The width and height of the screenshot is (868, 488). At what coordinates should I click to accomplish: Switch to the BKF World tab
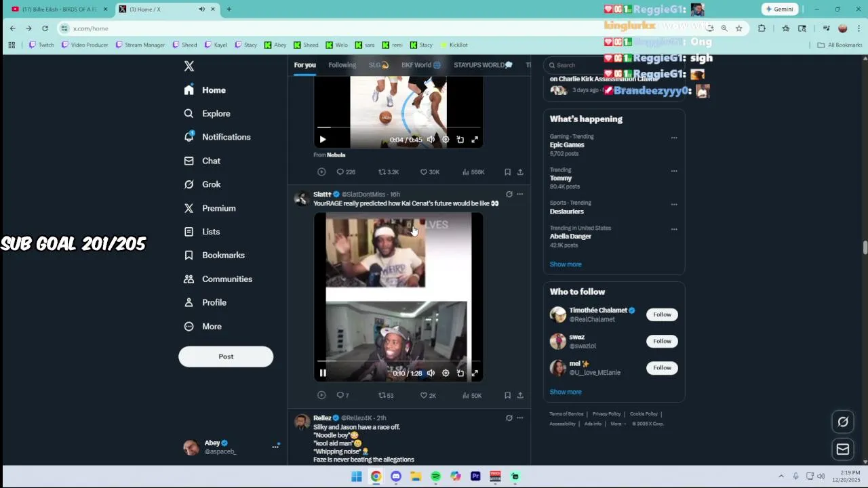(x=421, y=65)
